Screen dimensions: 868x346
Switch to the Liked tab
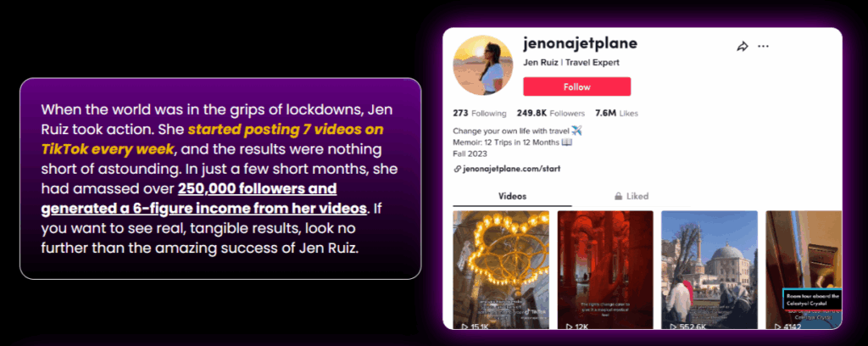[x=632, y=197]
